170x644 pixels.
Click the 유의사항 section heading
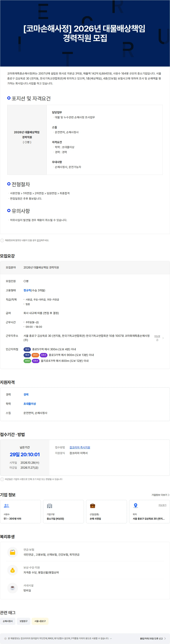tap(21, 211)
